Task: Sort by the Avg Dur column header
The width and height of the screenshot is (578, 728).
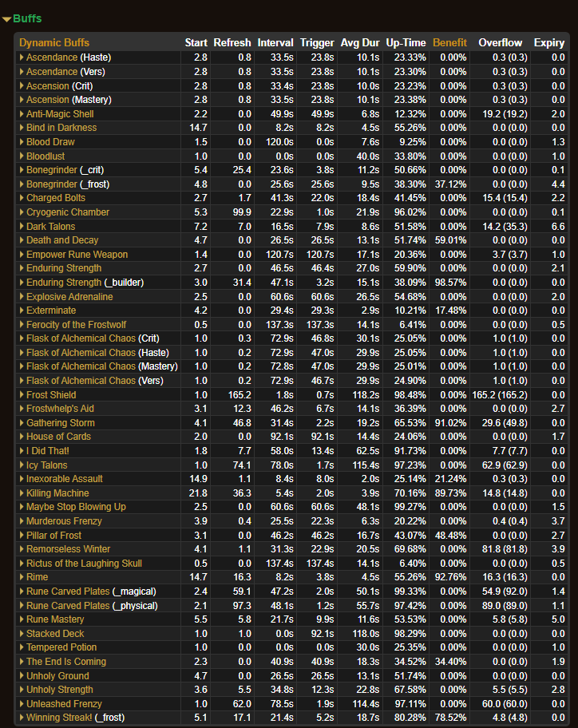Action: coord(360,43)
